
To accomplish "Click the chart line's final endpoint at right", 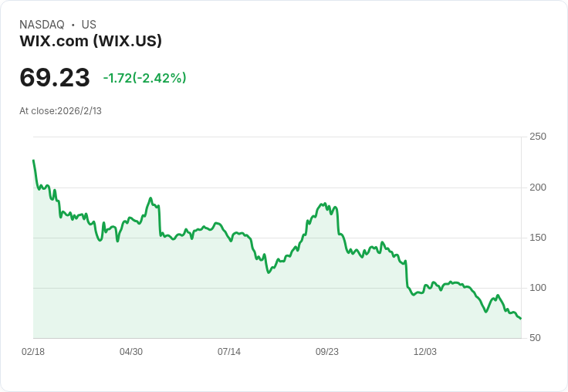I will point(521,319).
